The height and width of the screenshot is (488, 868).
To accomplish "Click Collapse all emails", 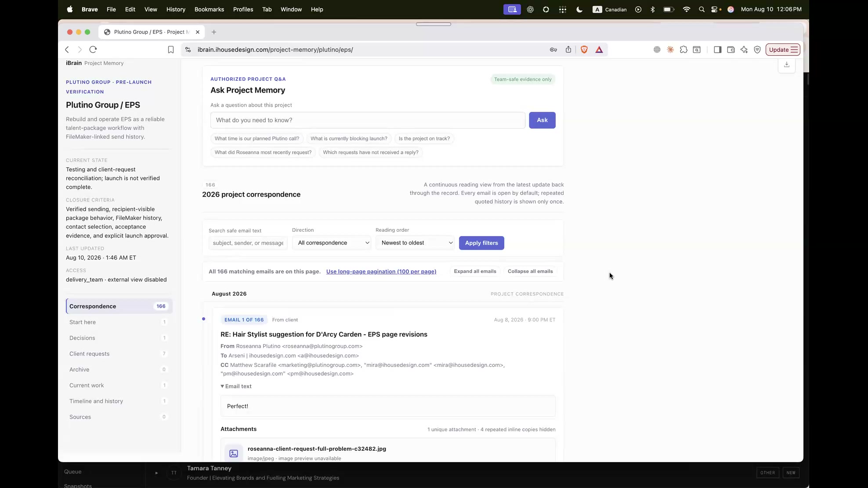I will (x=530, y=271).
